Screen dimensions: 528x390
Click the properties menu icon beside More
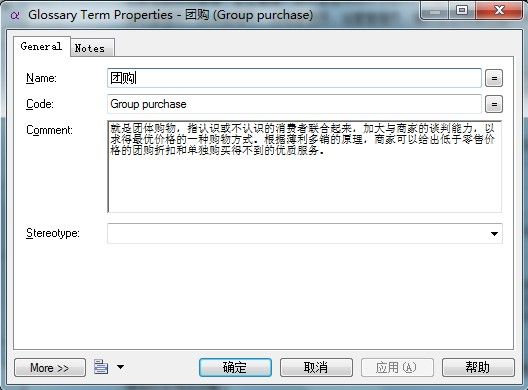(x=101, y=367)
